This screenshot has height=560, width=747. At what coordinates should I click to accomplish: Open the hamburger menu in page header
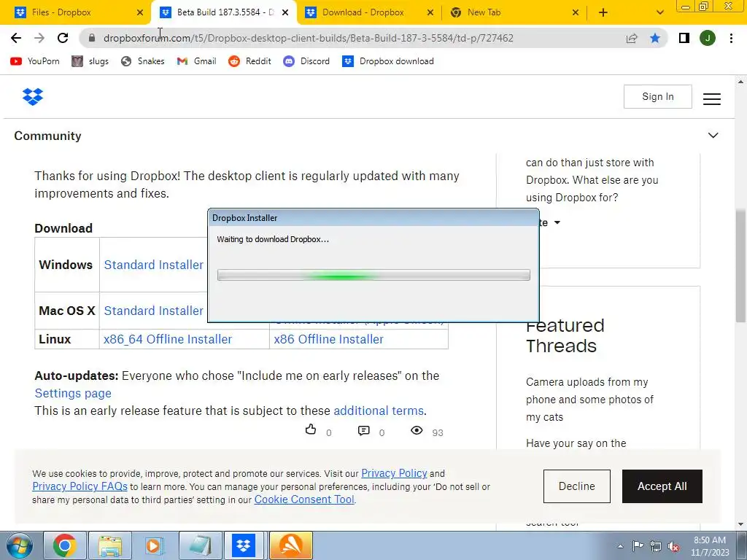tap(712, 98)
